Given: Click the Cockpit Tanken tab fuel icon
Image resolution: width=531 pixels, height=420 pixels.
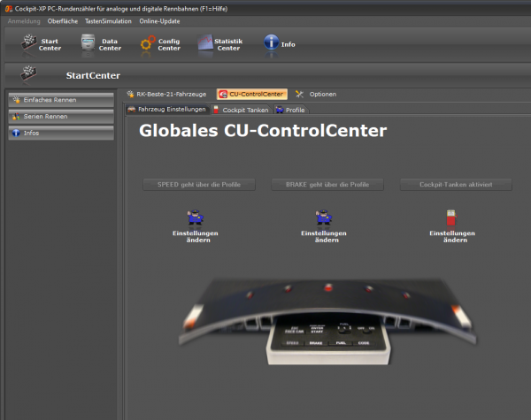Looking at the screenshot, I should 216,110.
